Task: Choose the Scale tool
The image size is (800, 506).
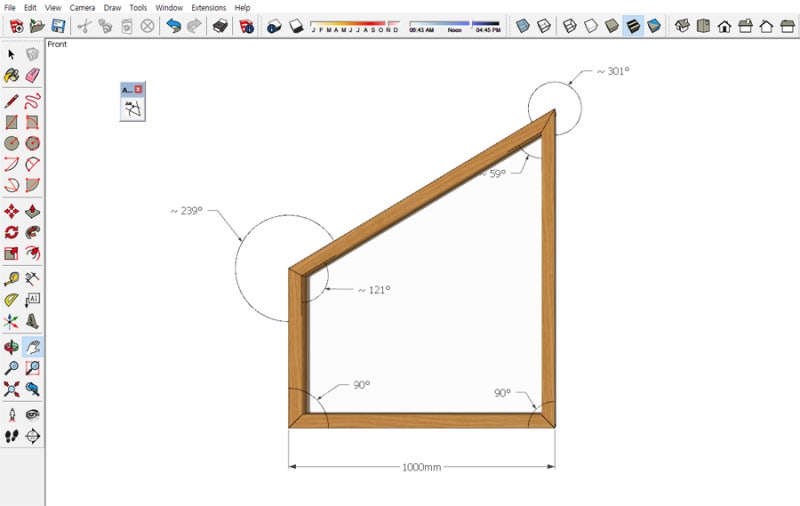Action: coord(11,253)
